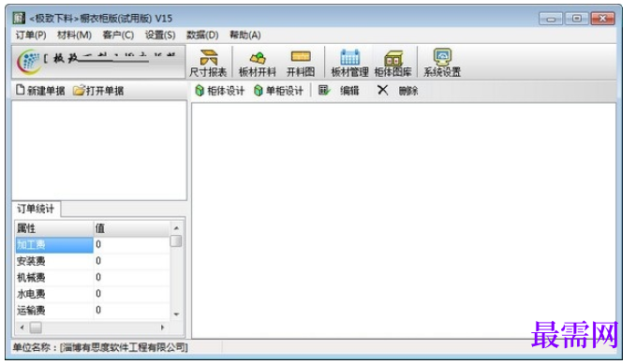Open the 开料图 cutting diagram icon

click(301, 63)
